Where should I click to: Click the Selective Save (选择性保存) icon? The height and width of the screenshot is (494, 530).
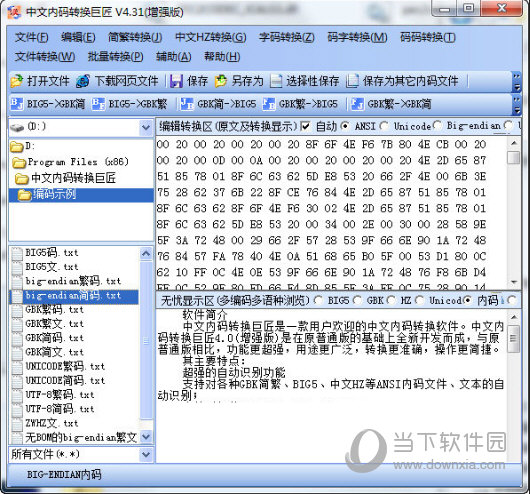276,81
